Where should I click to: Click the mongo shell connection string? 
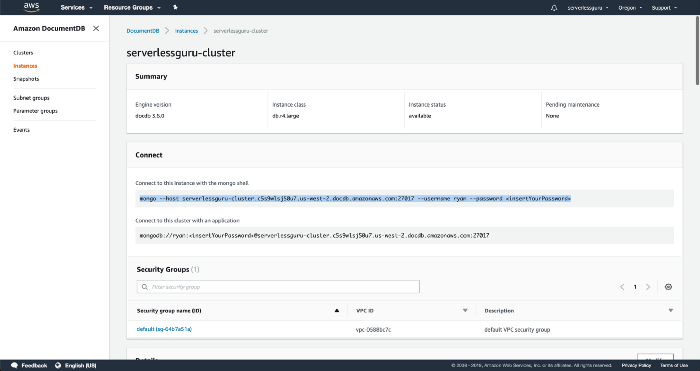[355, 199]
